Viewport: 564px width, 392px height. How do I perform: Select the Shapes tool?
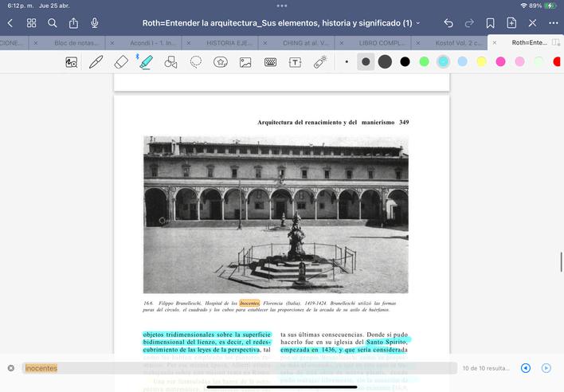click(x=170, y=62)
